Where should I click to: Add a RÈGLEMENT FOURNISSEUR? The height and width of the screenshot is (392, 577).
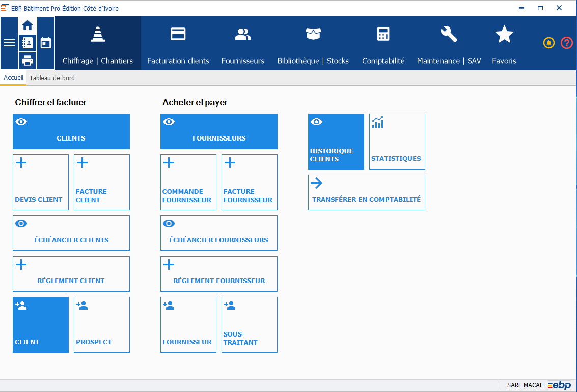(219, 274)
